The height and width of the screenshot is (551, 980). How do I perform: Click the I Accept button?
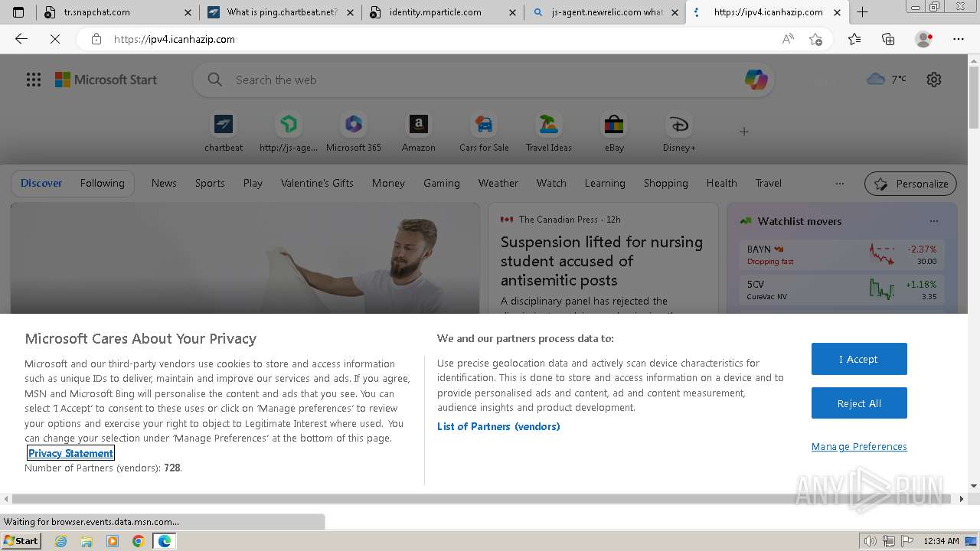pyautogui.click(x=859, y=359)
